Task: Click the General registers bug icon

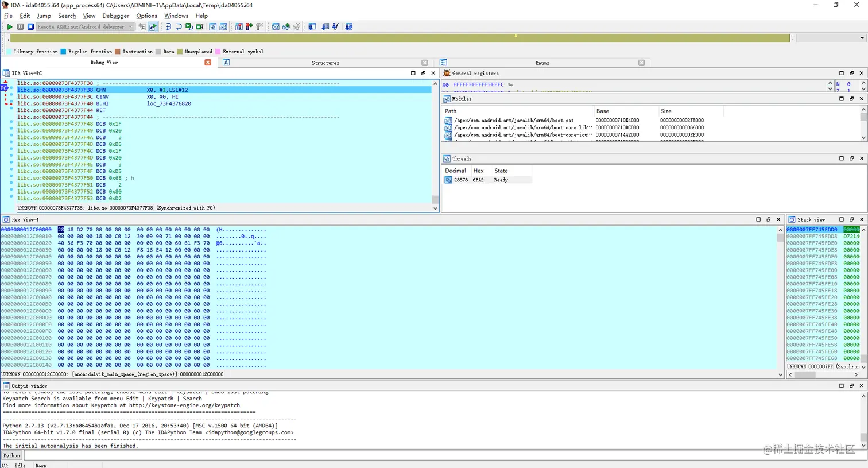Action: click(447, 73)
